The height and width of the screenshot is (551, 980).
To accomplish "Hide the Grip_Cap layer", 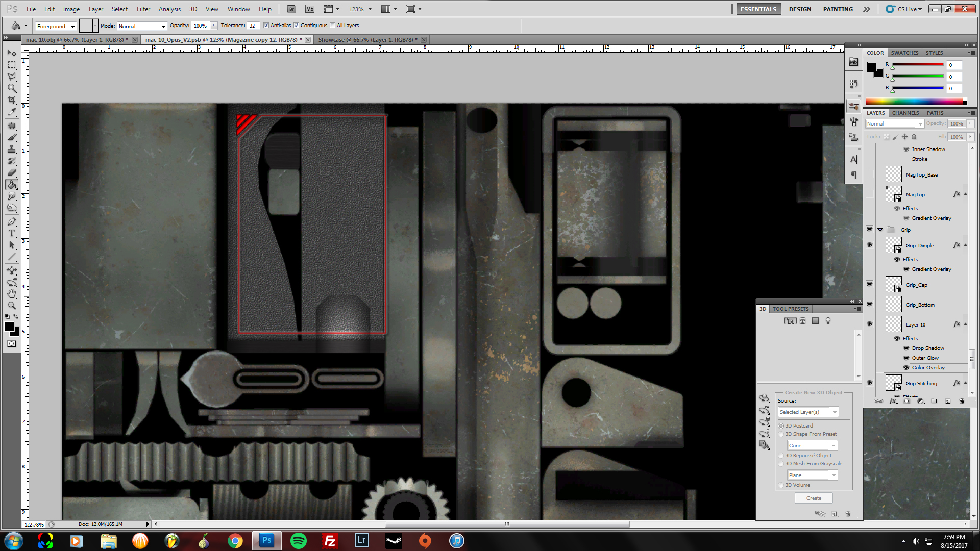I will (x=869, y=284).
